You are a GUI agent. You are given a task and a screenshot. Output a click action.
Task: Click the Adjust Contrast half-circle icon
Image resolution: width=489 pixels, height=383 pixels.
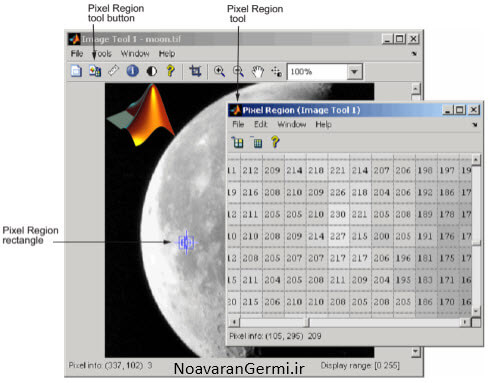[x=152, y=71]
